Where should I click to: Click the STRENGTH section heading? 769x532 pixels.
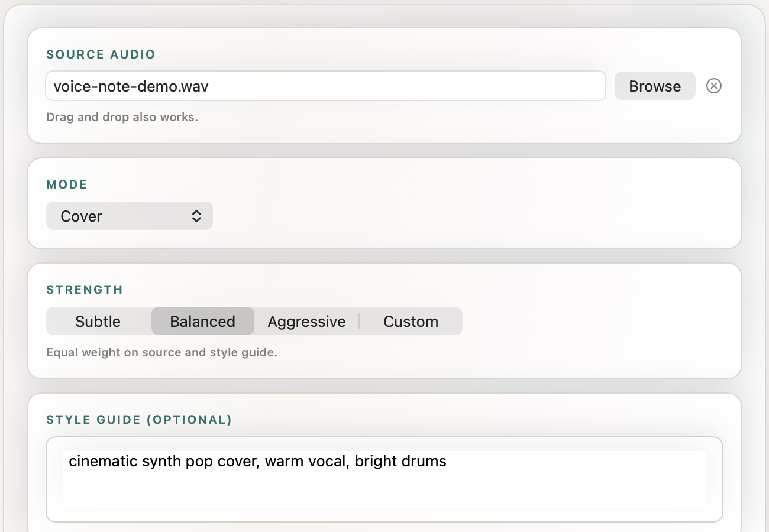click(x=85, y=290)
